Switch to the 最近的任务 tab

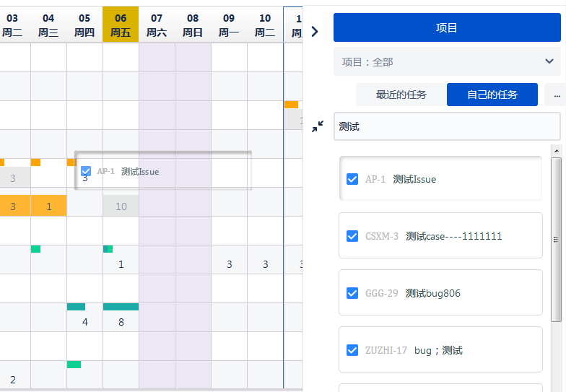pyautogui.click(x=401, y=95)
